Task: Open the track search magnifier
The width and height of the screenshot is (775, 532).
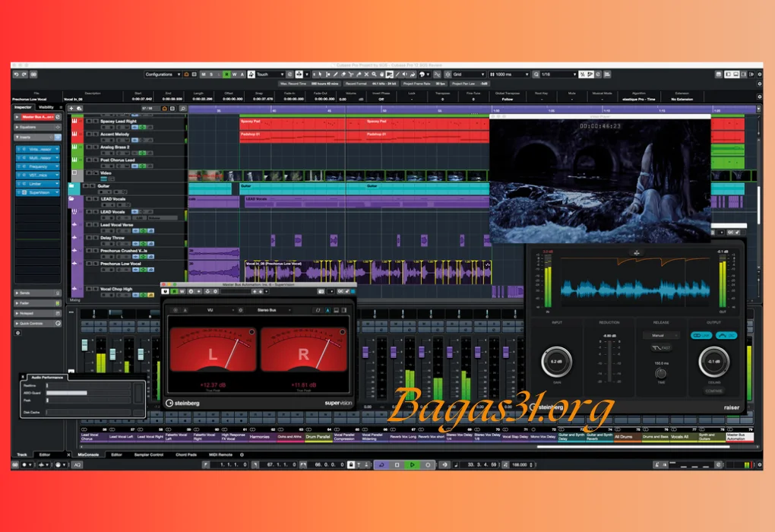Action: click(x=183, y=108)
